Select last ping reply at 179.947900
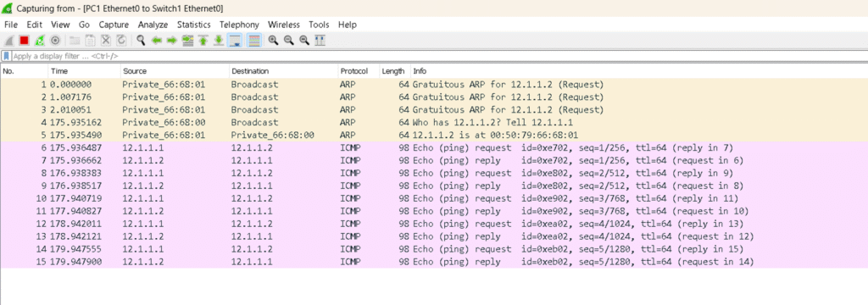868x305 pixels. pos(434,262)
